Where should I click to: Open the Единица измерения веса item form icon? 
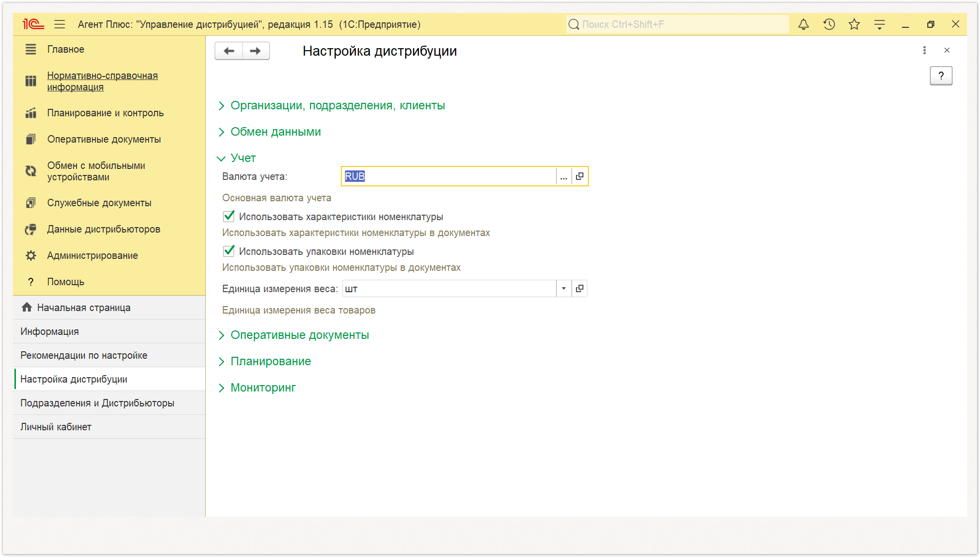[x=579, y=289]
